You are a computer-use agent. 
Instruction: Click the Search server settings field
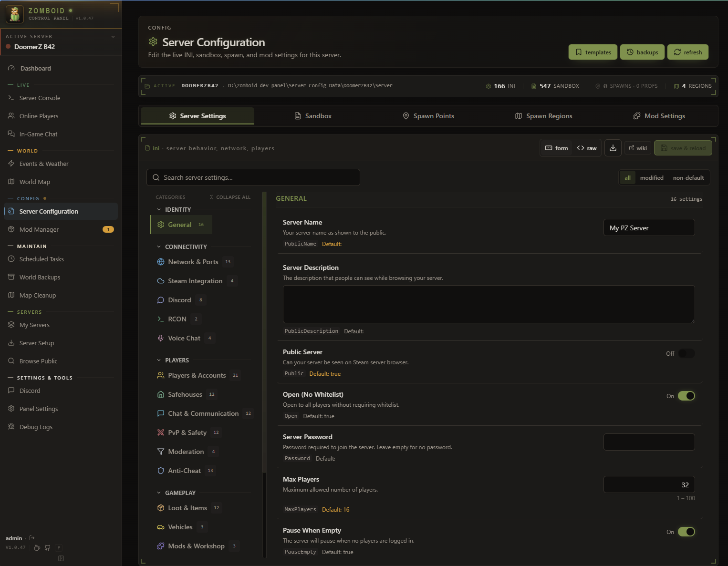pyautogui.click(x=253, y=177)
